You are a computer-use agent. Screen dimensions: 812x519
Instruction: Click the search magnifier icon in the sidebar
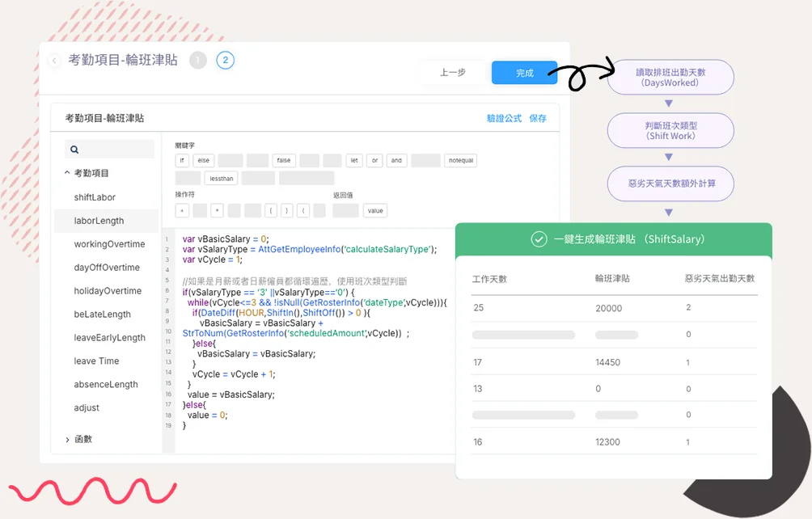pos(74,150)
